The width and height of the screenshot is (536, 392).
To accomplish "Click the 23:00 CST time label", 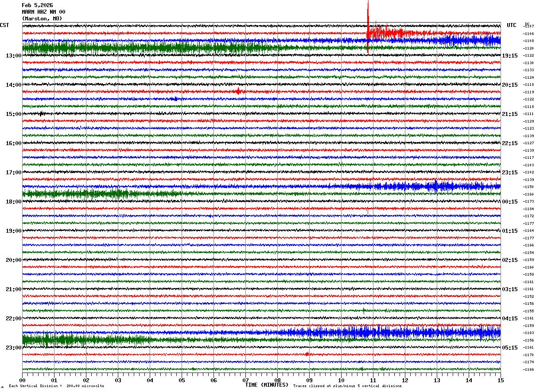I will coord(13,348).
